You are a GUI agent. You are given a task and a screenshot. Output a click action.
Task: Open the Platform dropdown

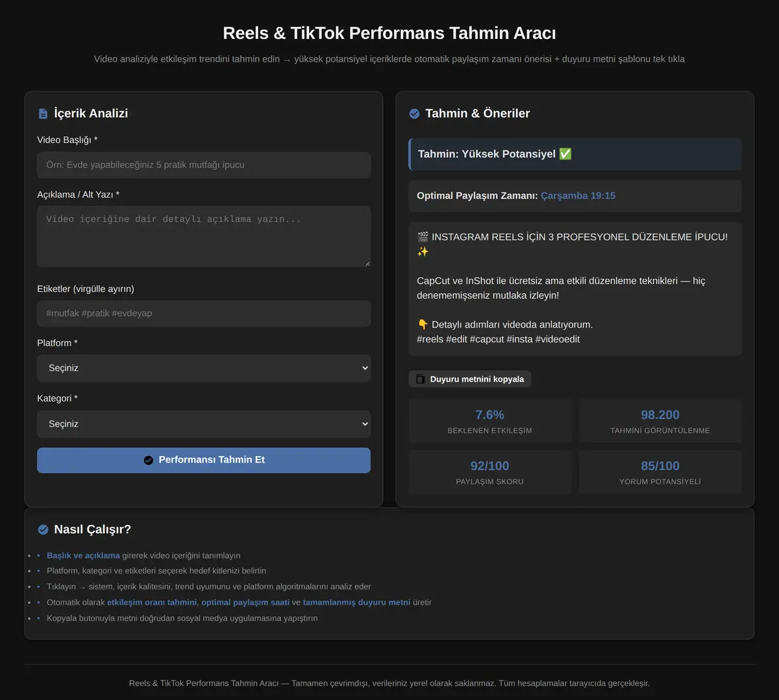click(204, 368)
